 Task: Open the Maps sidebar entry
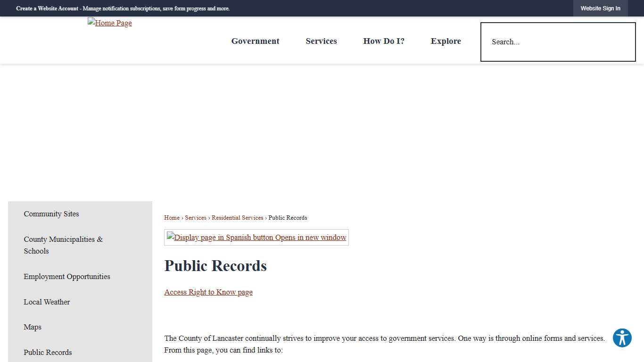(x=33, y=327)
